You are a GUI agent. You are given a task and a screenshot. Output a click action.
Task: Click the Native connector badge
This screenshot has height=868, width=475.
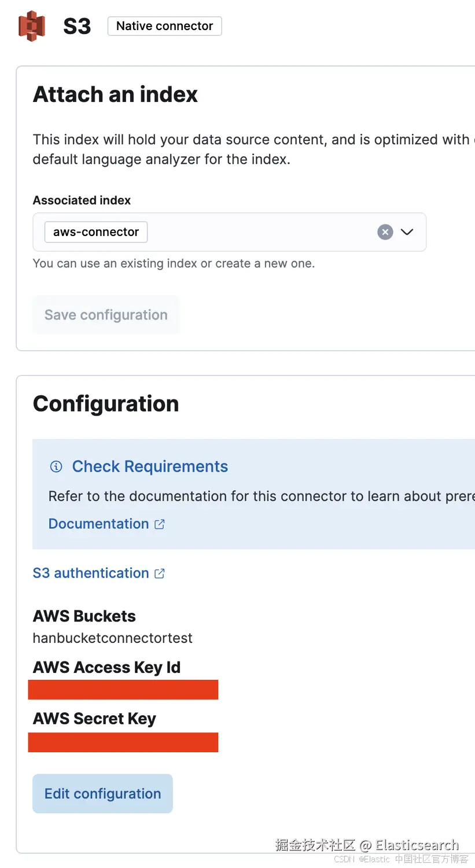(164, 26)
